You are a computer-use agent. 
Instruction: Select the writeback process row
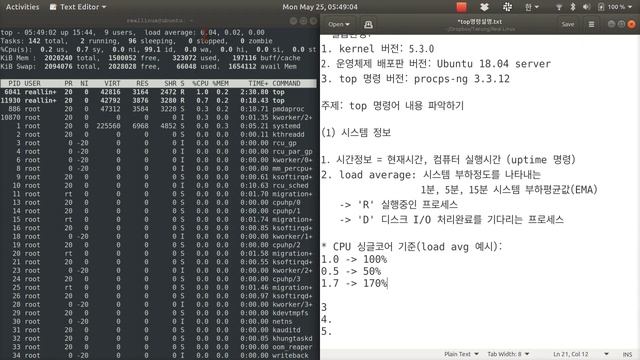pyautogui.click(x=158, y=356)
